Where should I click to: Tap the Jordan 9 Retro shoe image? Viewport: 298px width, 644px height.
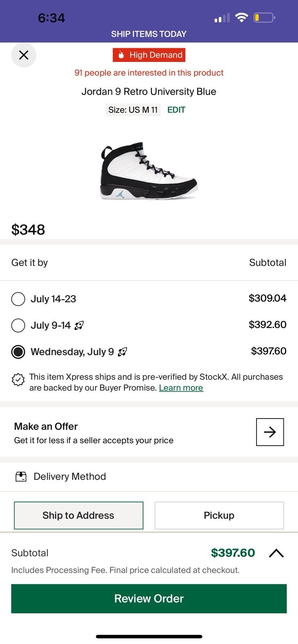(149, 171)
